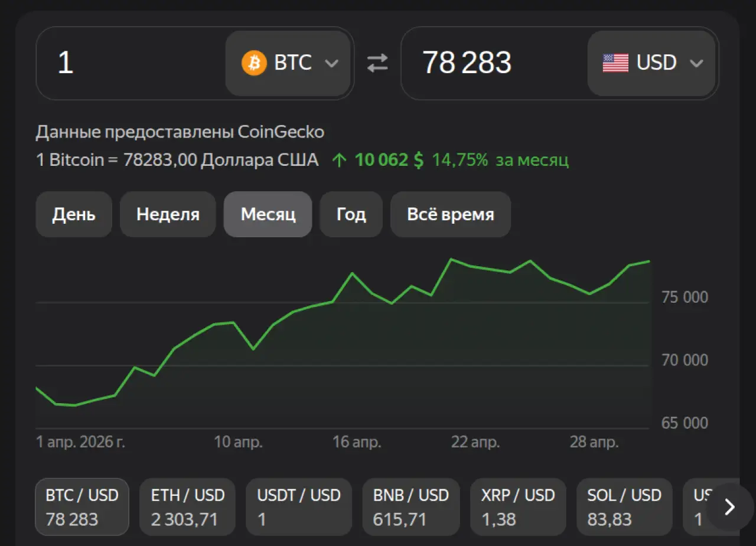Click the next arrow in pairs carousel

[730, 507]
